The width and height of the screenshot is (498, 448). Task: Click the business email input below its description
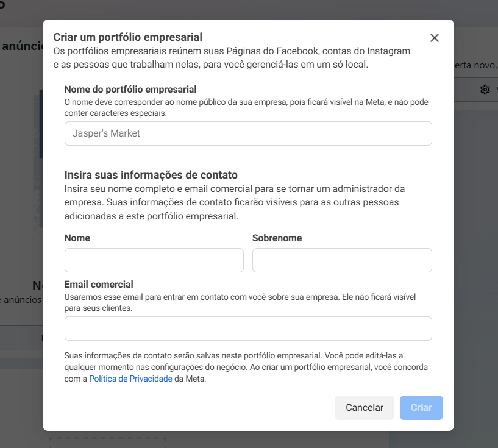pos(248,328)
